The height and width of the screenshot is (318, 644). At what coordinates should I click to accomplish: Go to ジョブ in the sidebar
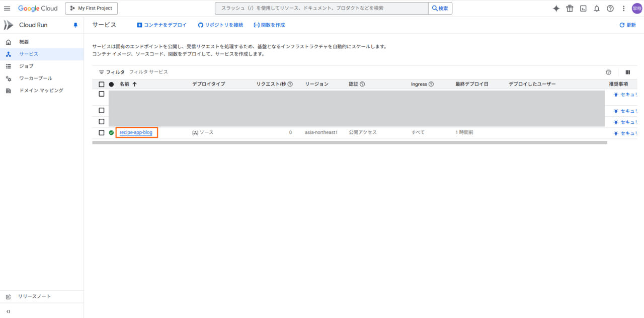tap(26, 66)
